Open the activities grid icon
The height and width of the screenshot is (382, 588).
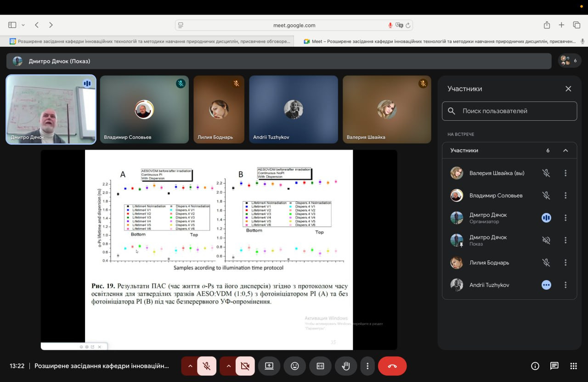click(573, 366)
